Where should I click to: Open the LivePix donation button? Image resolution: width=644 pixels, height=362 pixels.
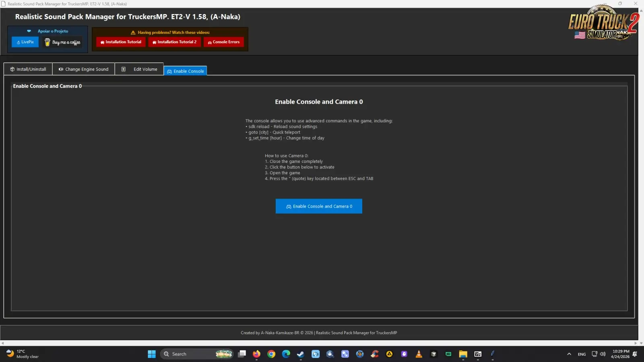click(x=25, y=42)
